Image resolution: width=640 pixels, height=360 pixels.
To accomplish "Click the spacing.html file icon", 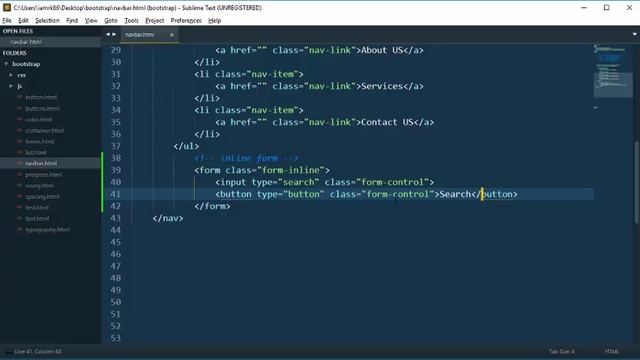I will click(x=19, y=197).
